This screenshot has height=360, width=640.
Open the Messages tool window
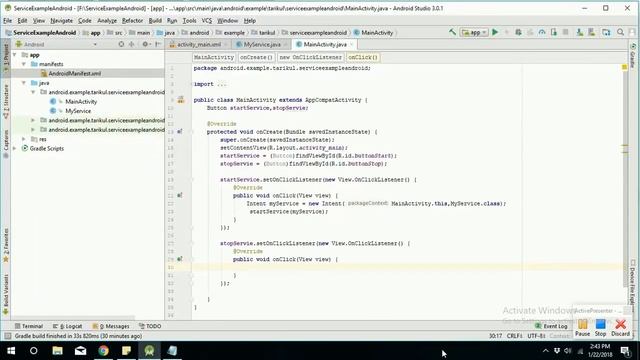point(111,326)
